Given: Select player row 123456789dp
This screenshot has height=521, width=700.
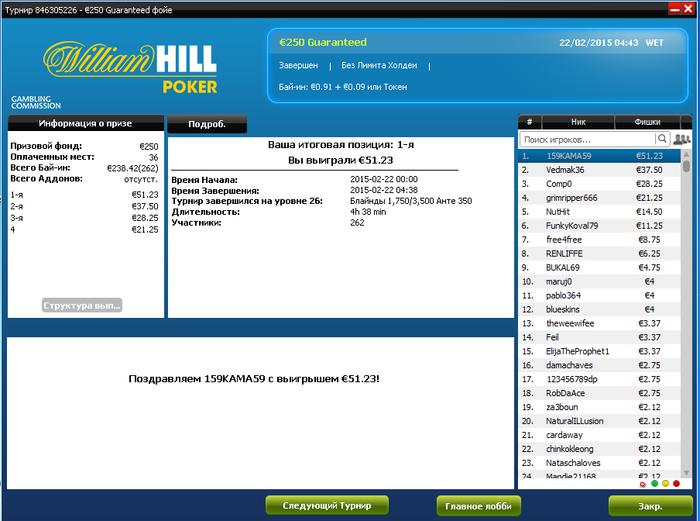Looking at the screenshot, I should tap(600, 379).
